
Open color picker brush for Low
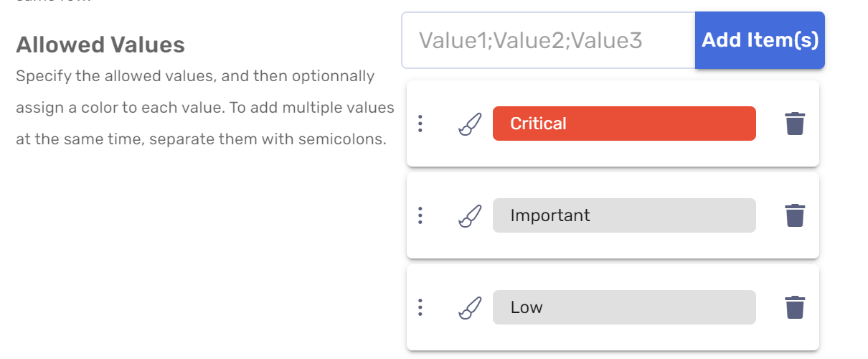coord(469,308)
